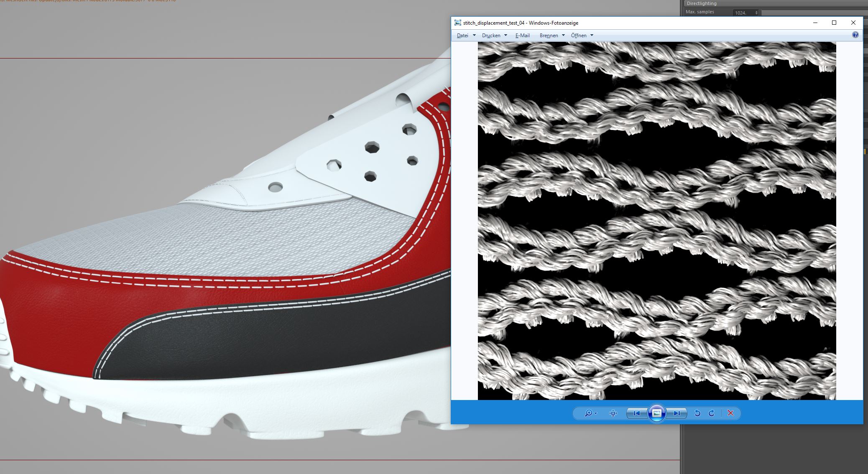Screen dimensions: 868x474
Task: Click E-Mail in toolbar
Action: coord(522,36)
